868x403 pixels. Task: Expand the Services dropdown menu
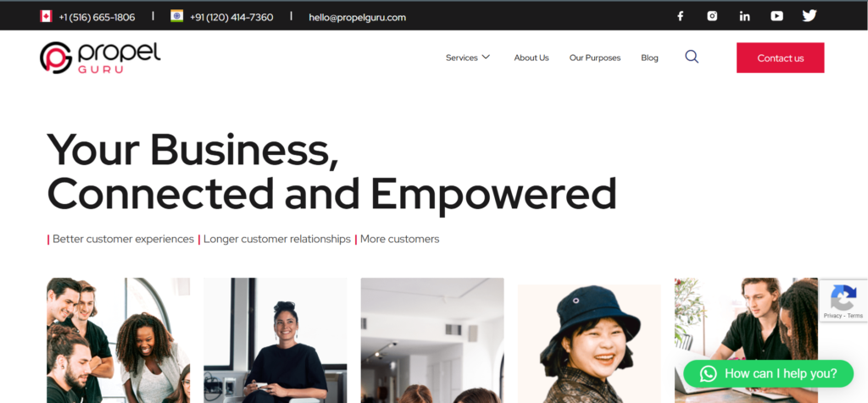coord(468,58)
